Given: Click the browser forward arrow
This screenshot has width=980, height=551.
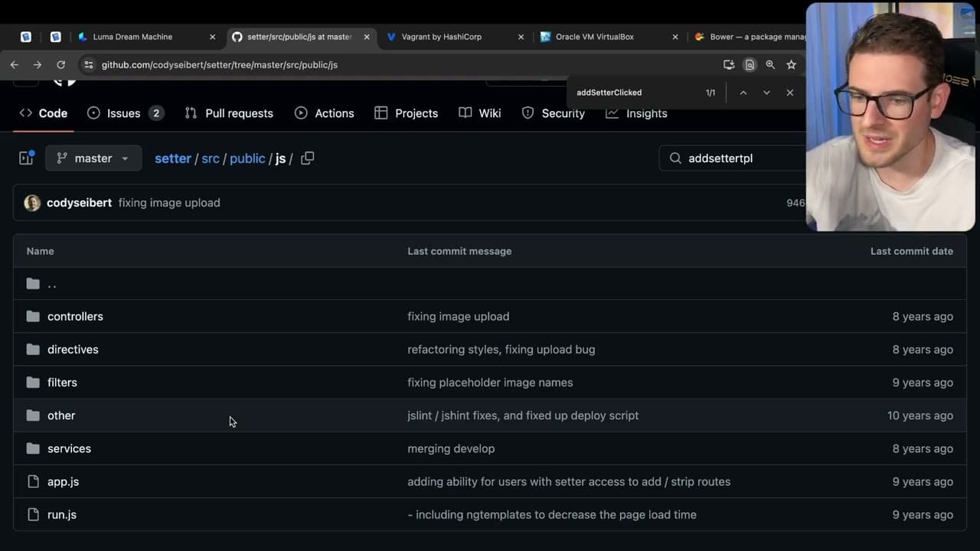Looking at the screenshot, I should [x=38, y=65].
